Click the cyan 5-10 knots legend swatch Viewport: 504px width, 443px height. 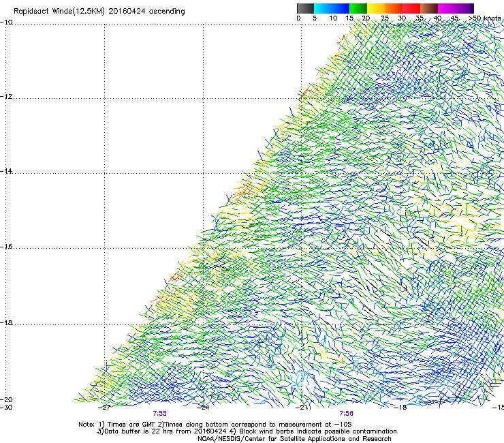point(323,8)
